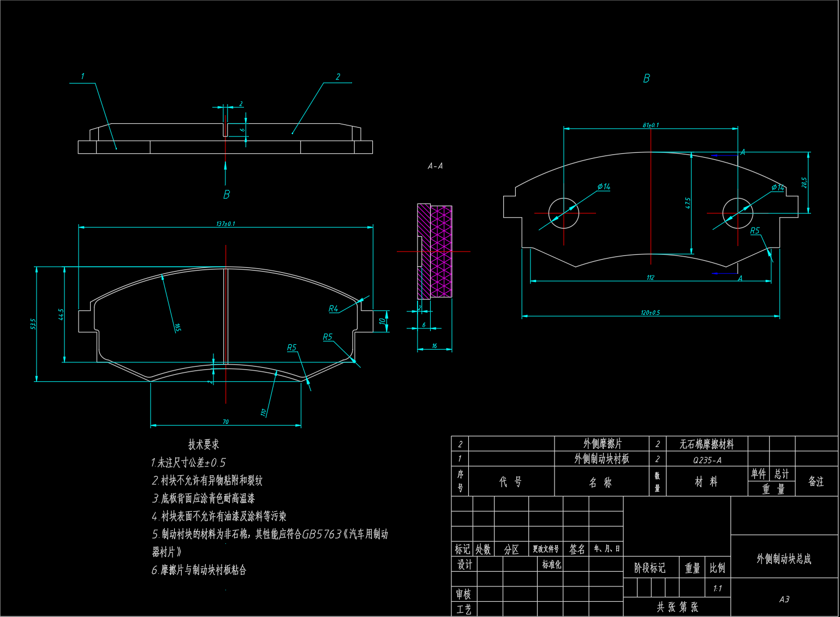This screenshot has height=617, width=840.
Task: Select the 标记 cell in title block
Action: (x=462, y=549)
